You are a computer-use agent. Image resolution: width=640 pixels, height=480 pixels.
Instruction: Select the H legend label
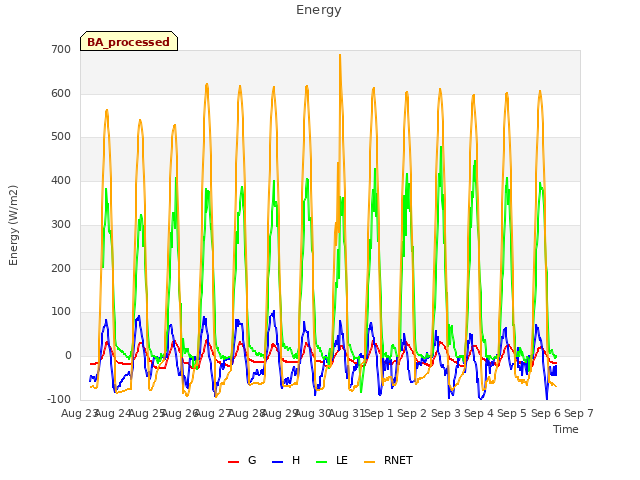pos(296,460)
